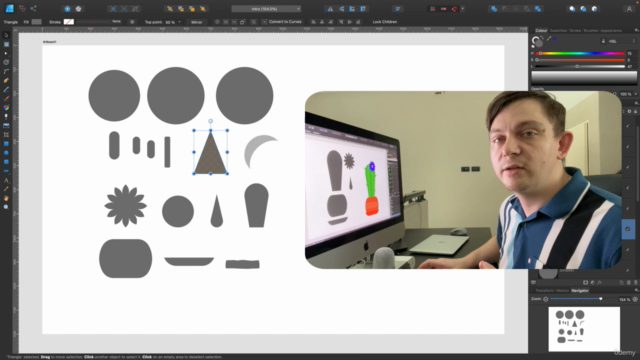The image size is (640, 360).
Task: Apply the Divide boolean operation
Action: click(538, 9)
